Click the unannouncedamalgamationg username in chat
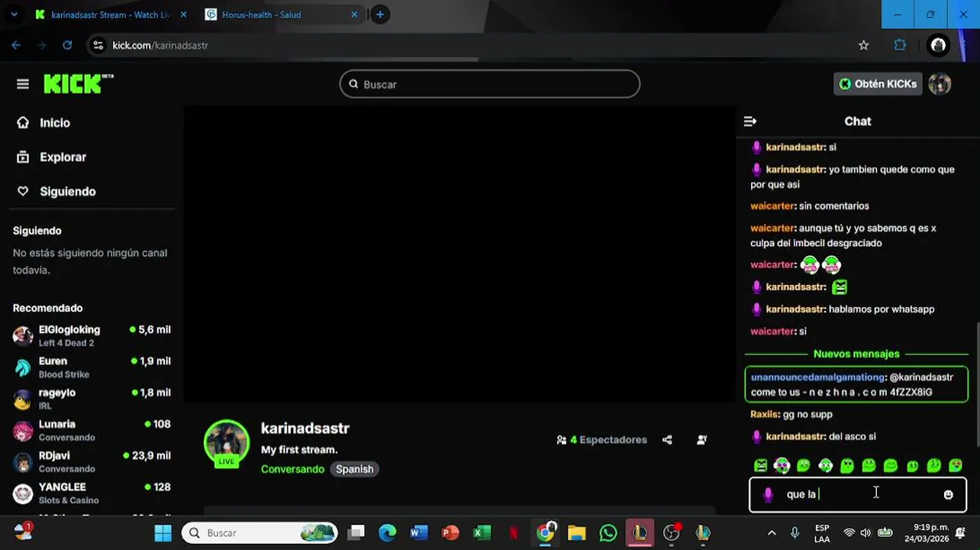 click(x=817, y=377)
